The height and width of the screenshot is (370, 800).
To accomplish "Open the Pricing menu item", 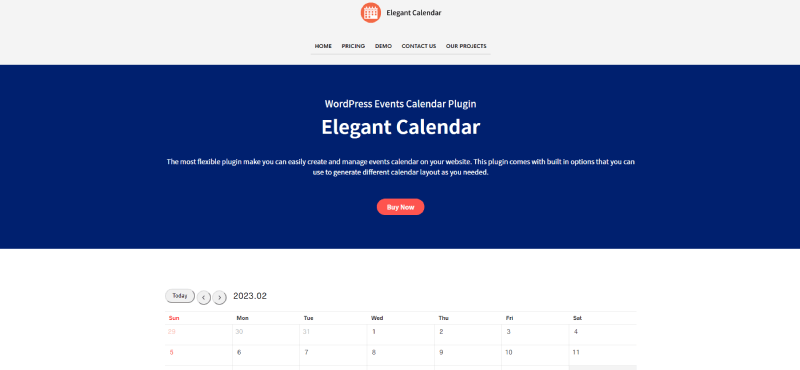I will (x=353, y=46).
